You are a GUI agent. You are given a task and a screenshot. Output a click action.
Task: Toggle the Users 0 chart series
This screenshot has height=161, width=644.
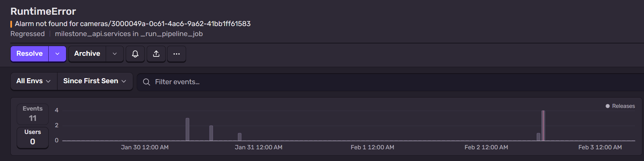tap(33, 137)
